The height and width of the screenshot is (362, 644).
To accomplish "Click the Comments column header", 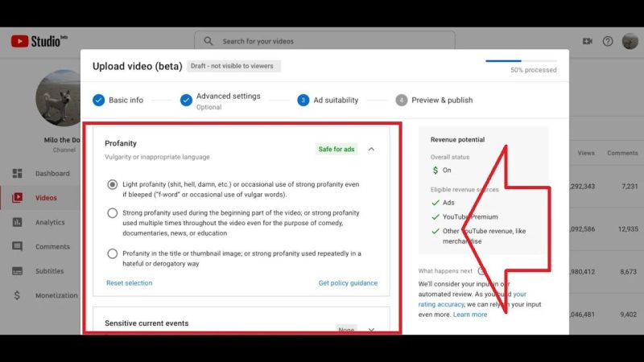I will (622, 153).
